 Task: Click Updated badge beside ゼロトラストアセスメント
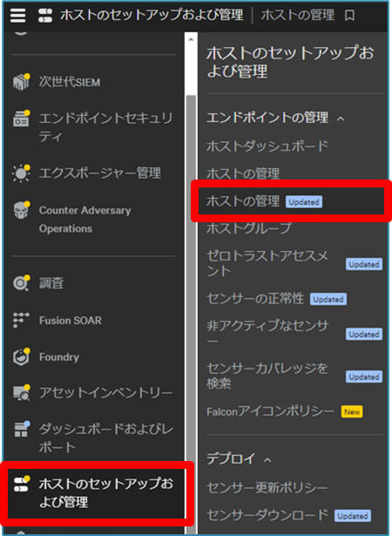coord(364,264)
